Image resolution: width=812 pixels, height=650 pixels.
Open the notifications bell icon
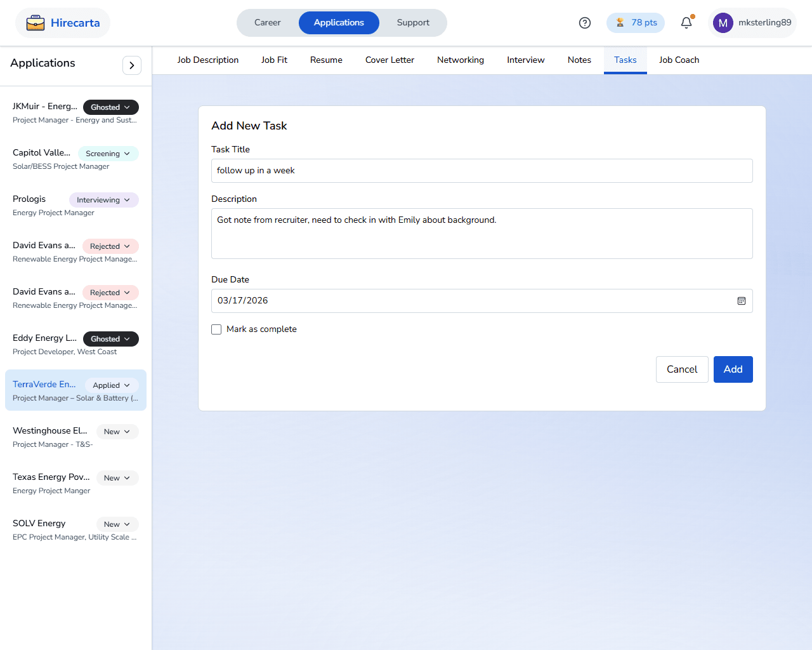pos(686,23)
